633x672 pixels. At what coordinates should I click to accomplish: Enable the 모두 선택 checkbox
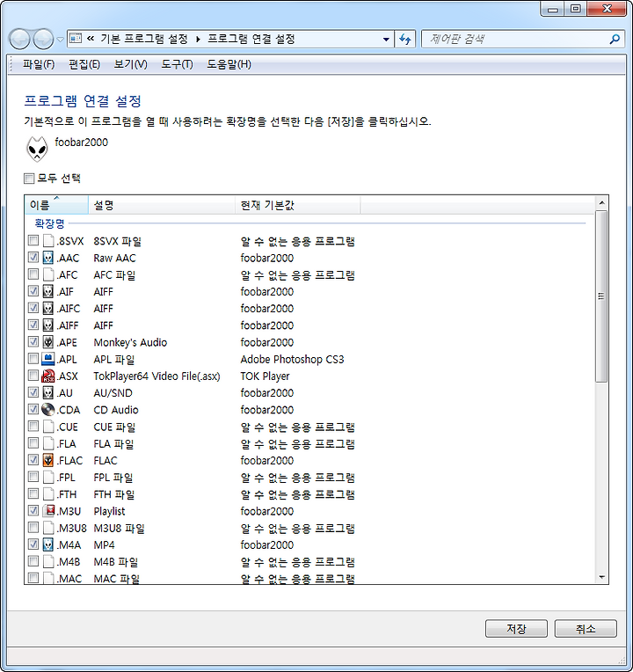(29, 179)
